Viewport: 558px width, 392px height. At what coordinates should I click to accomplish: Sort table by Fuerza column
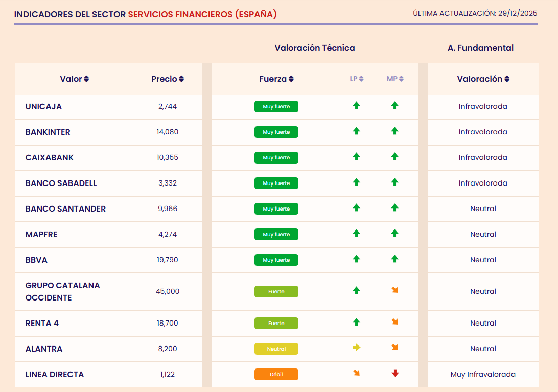(276, 79)
